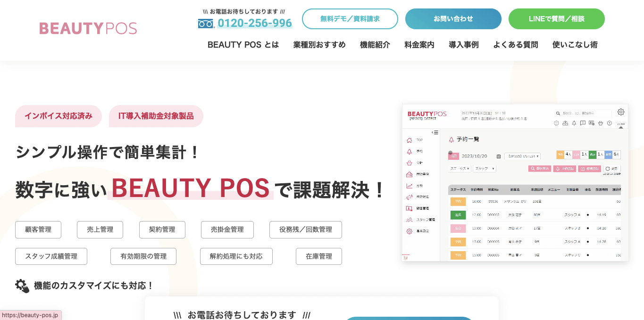The height and width of the screenshot is (320, 644).
Task: Click the card-check icon in app toolbar
Action: 592,123
